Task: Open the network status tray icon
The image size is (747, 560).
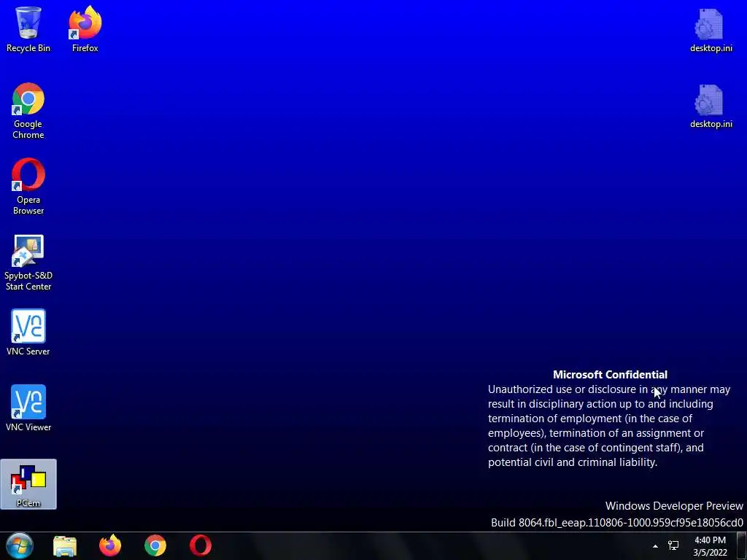Action: click(673, 545)
